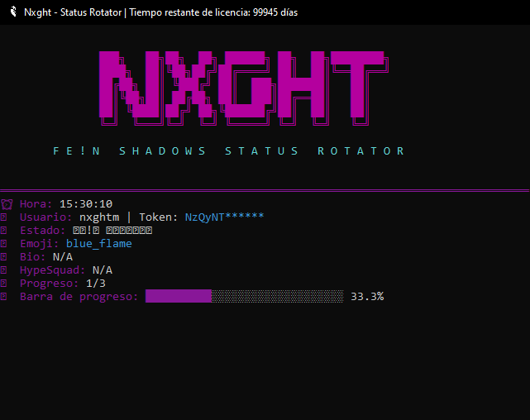Click the masked token NzQyNT******
The height and width of the screenshot is (420, 530).
(x=224, y=217)
